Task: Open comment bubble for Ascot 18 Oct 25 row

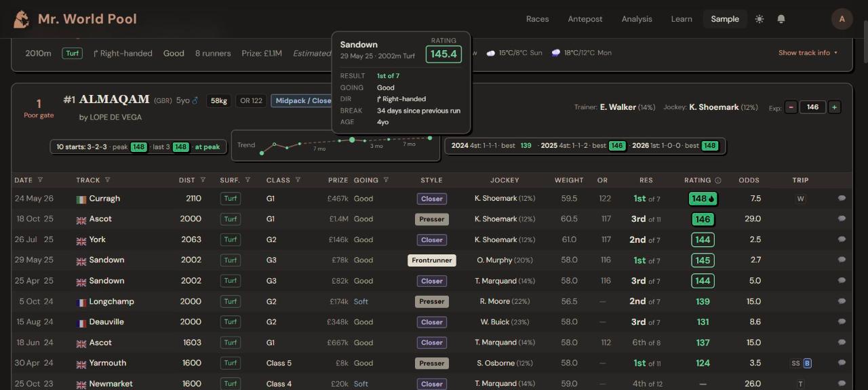Action: pyautogui.click(x=842, y=219)
